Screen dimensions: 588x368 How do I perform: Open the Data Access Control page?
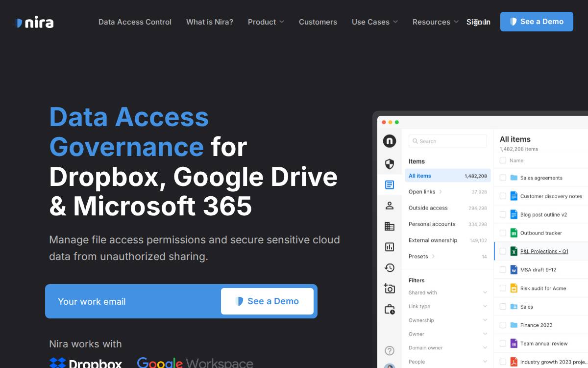click(x=135, y=22)
